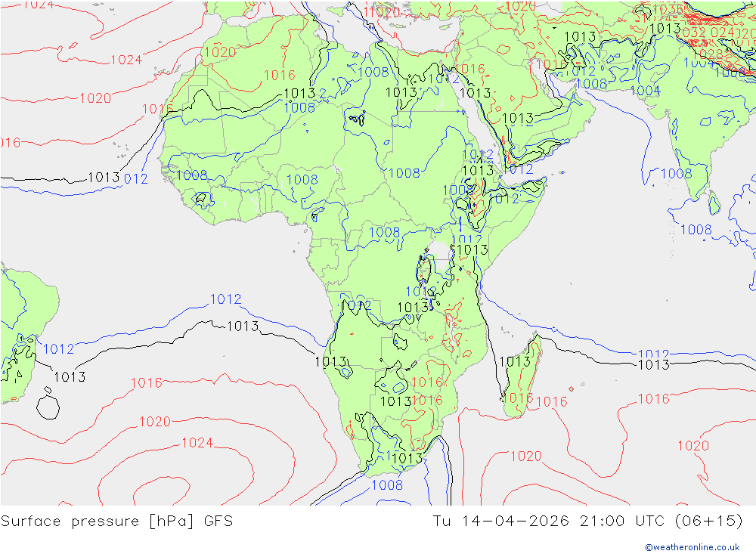This screenshot has height=554, width=756.
Task: Click the 'Surface pressure [hPa] GFS' caption
Action: [x=116, y=522]
